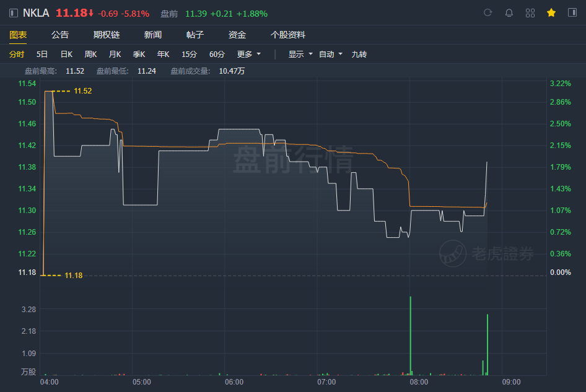Image resolution: width=586 pixels, height=392 pixels.
Task: Click the 08:00 time axis label
Action: pos(419,382)
